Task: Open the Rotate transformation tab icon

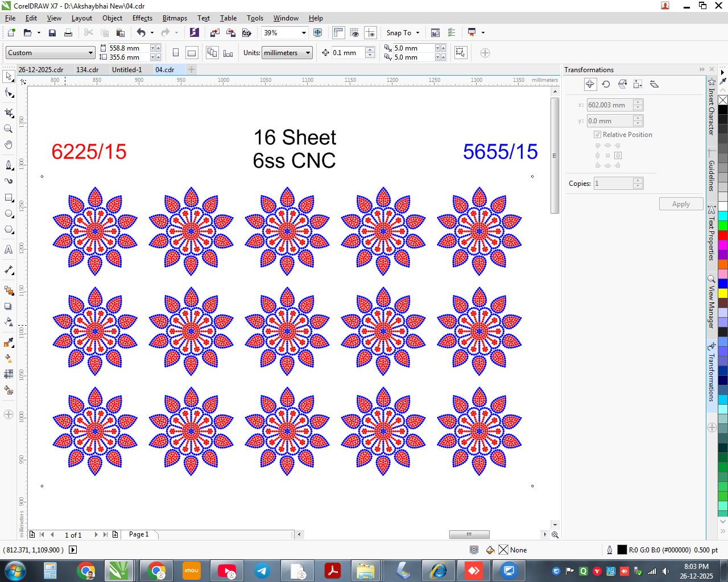Action: click(x=606, y=84)
